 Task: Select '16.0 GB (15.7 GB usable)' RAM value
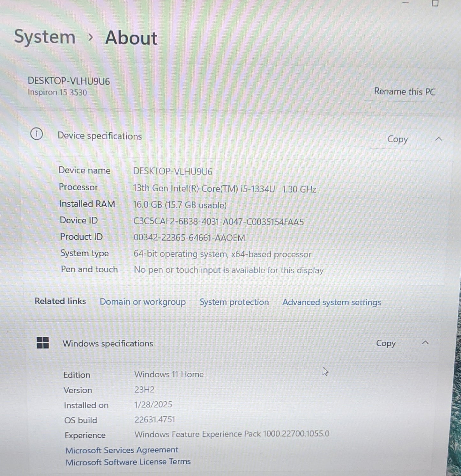(x=180, y=205)
